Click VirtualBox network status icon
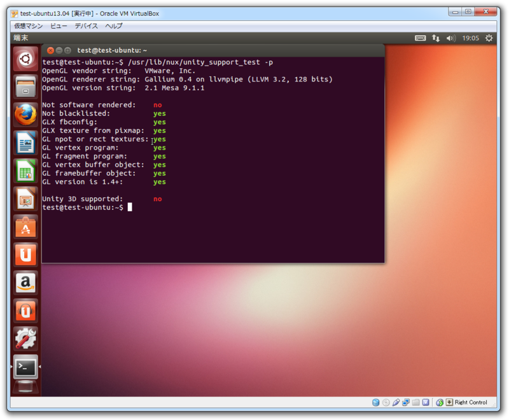Screen dimensions: 509x420 pos(406,402)
